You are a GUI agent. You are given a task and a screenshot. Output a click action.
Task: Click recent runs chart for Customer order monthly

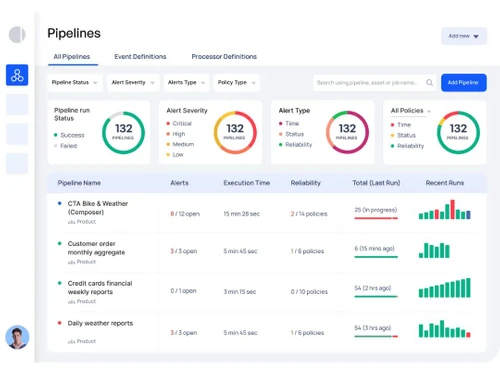pyautogui.click(x=434, y=250)
